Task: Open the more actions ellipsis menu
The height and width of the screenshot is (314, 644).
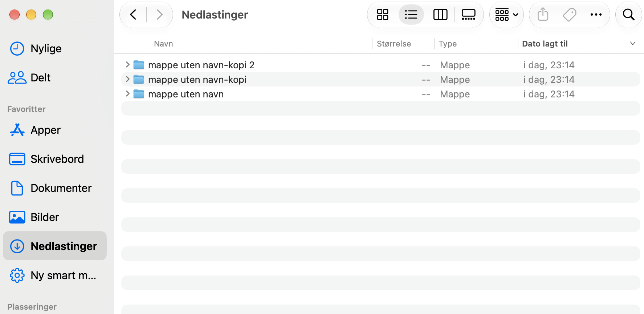Action: coord(596,15)
